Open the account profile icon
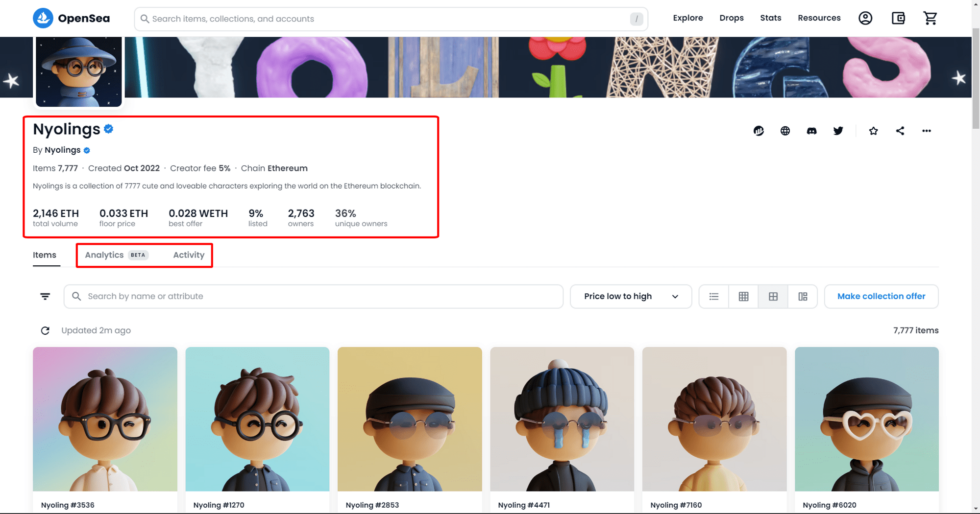Screen dimensions: 980x514 point(865,19)
